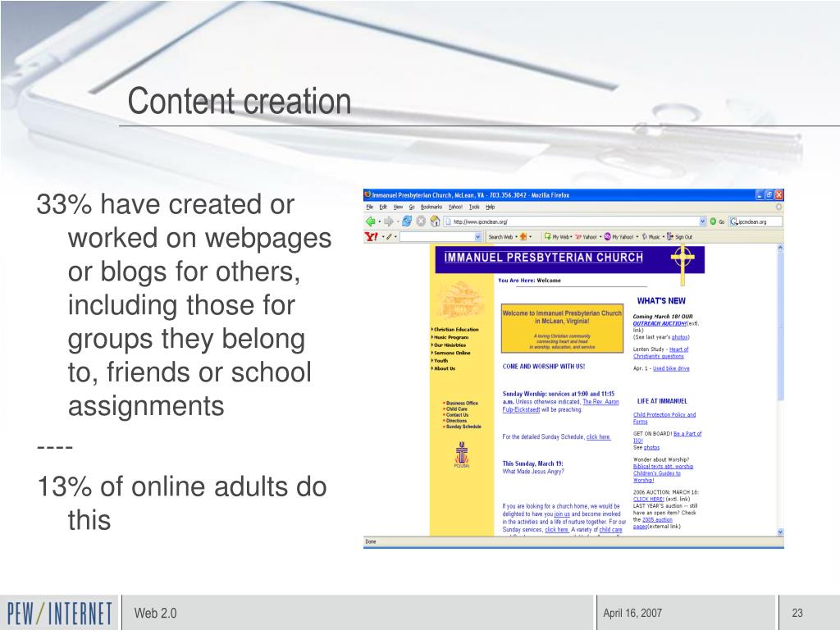Image resolution: width=840 pixels, height=630 pixels.
Task: Click the page icon in the address bar
Action: click(447, 221)
